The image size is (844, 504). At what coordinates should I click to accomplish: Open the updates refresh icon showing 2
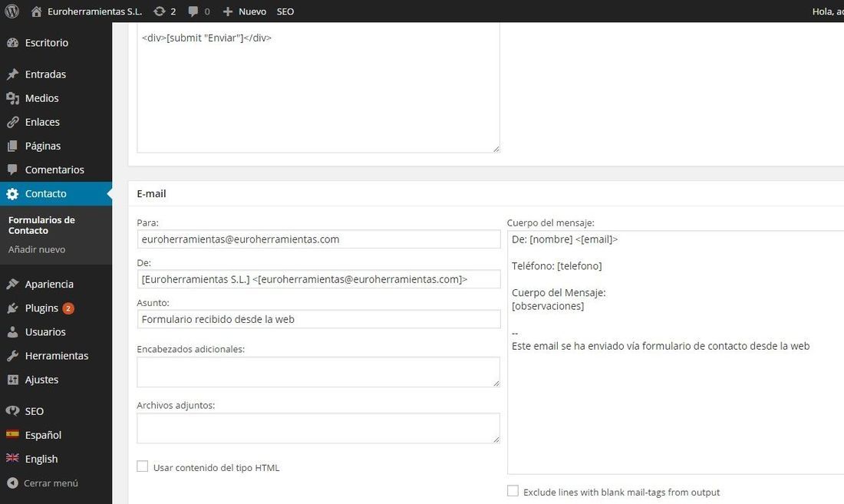pyautogui.click(x=160, y=12)
